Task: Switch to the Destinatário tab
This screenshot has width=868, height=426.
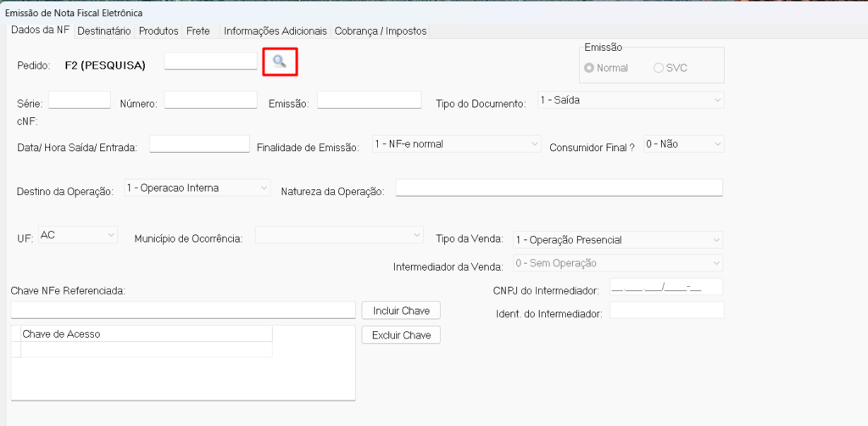Action: [103, 31]
